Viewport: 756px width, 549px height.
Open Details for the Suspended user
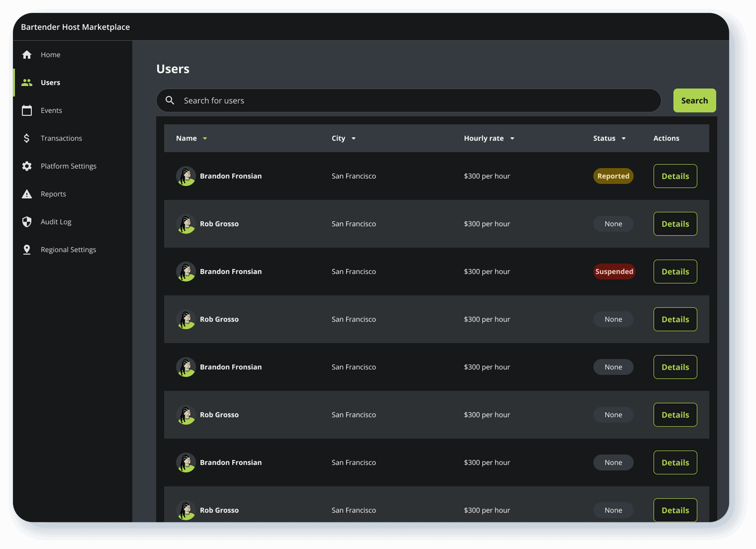(x=675, y=272)
